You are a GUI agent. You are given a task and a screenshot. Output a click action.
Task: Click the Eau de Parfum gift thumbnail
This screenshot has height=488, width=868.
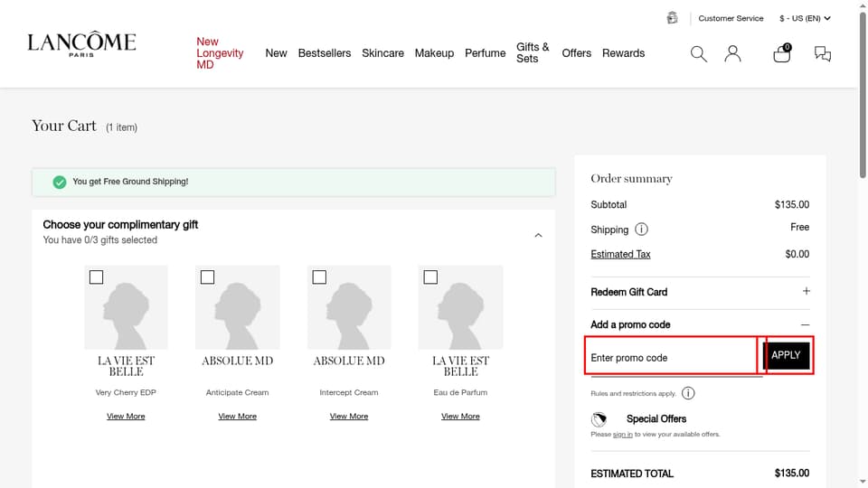click(460, 307)
